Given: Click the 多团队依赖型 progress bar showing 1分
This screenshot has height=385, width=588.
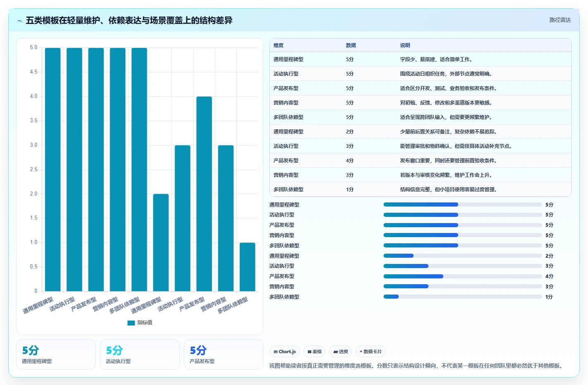Looking at the screenshot, I should tap(463, 297).
